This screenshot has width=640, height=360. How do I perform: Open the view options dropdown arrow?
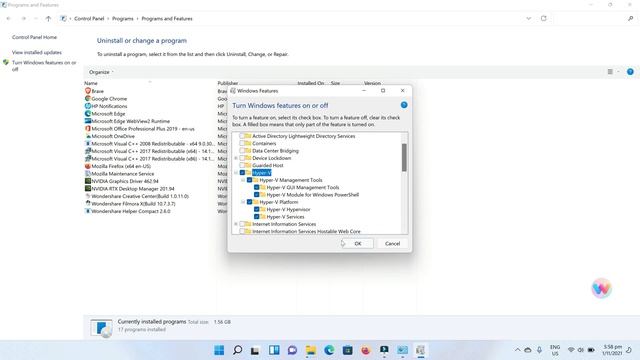tap(618, 72)
